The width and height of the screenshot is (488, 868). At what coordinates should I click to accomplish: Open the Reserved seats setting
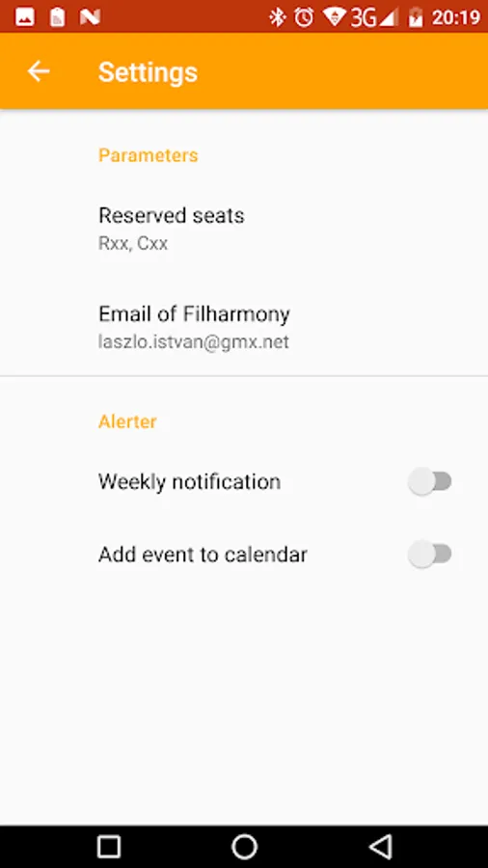coord(244,228)
